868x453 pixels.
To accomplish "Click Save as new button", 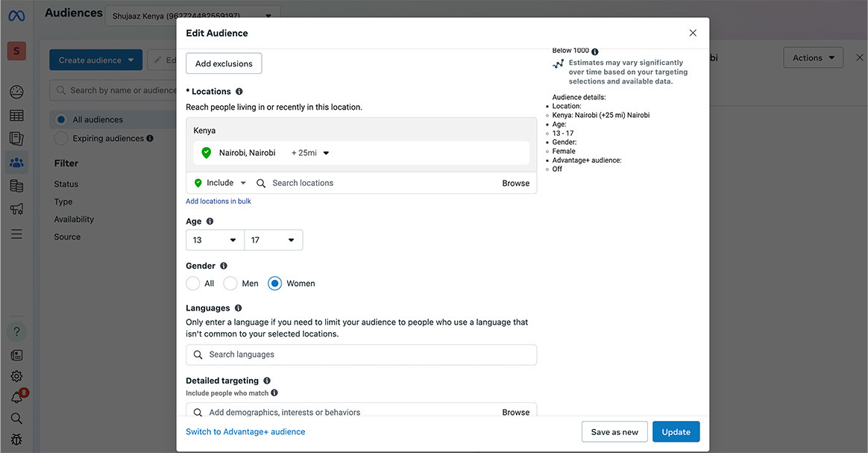I will coord(614,432).
